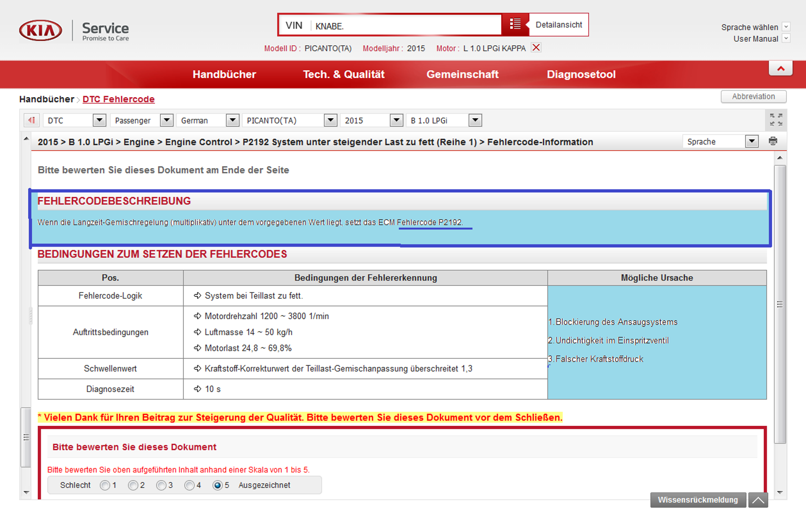Screen dimensions: 806x532
Task: Click the Abbreviation button
Action: (753, 97)
